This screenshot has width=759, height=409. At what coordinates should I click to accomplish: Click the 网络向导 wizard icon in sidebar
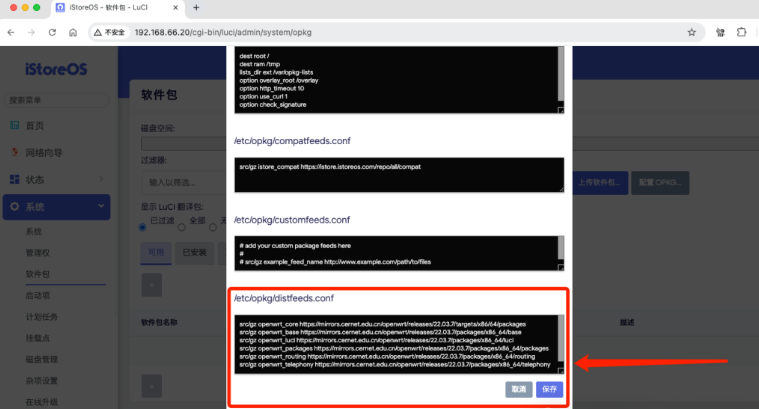15,152
